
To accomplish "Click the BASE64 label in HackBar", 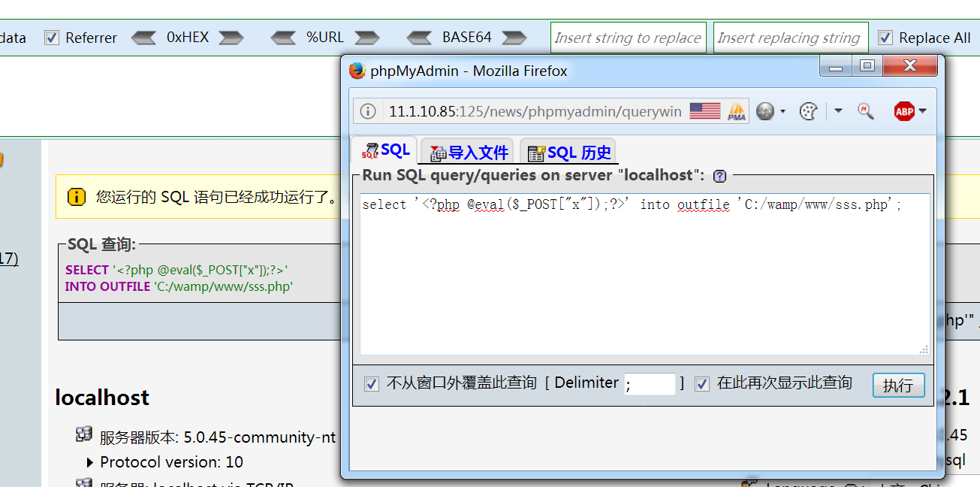I will 466,37.
